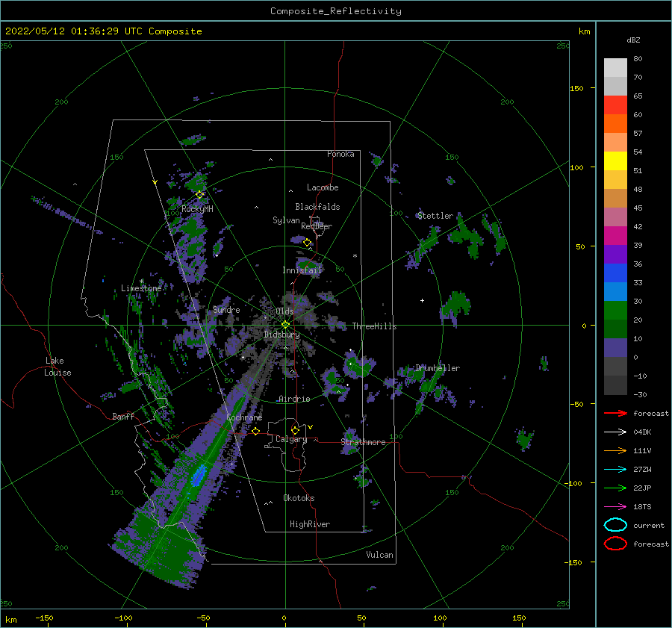Click the white plus marker west of Drumheller's storm
The height and width of the screenshot is (628, 672).
coord(422,300)
